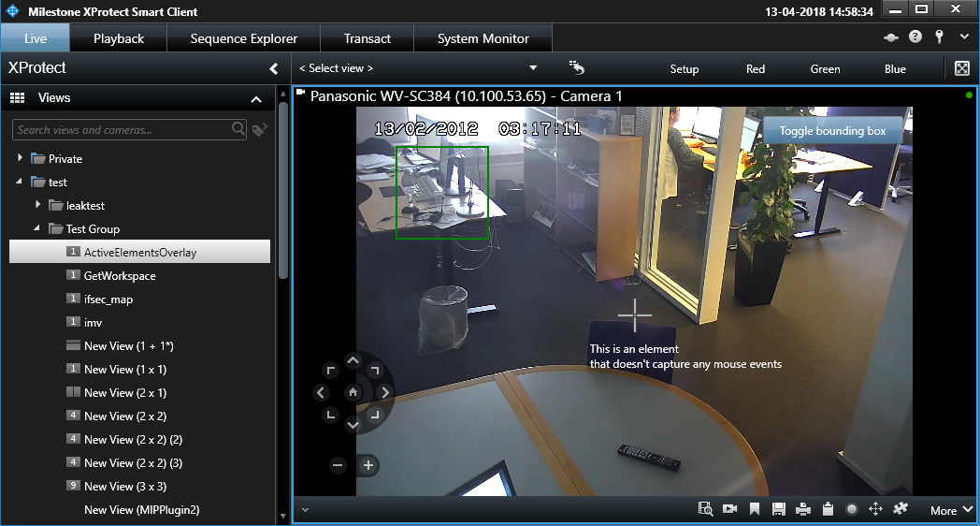The height and width of the screenshot is (526, 980).
Task: Open independent playback search icon
Action: 706,509
